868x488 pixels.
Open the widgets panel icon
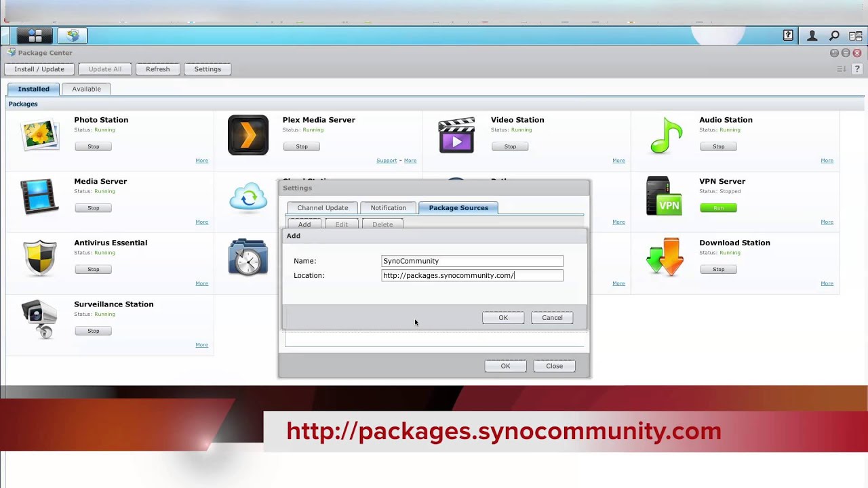(x=855, y=36)
